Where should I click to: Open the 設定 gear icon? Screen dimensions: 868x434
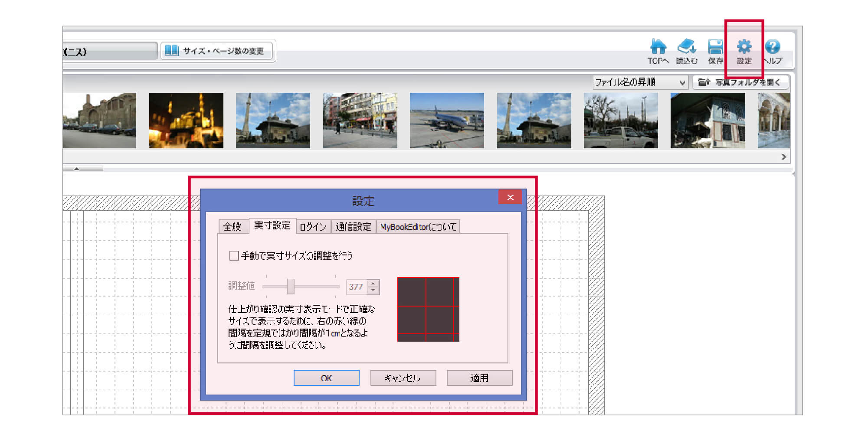click(x=744, y=52)
